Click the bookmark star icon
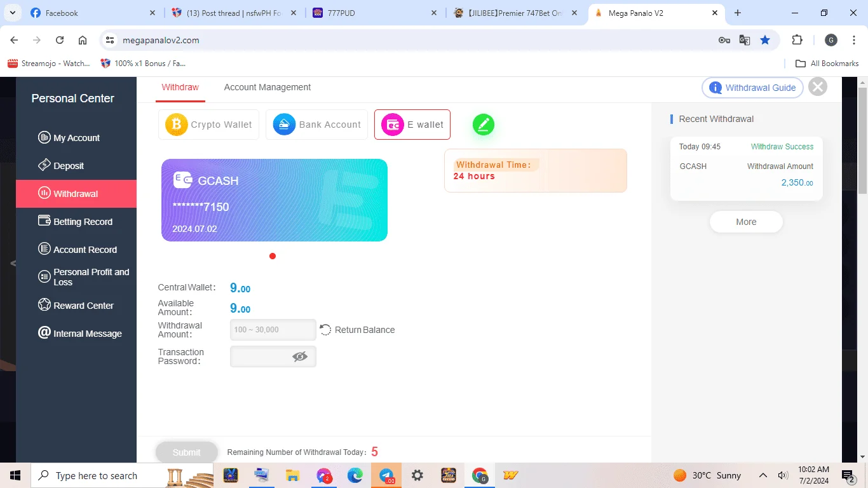The width and height of the screenshot is (868, 488). click(765, 40)
